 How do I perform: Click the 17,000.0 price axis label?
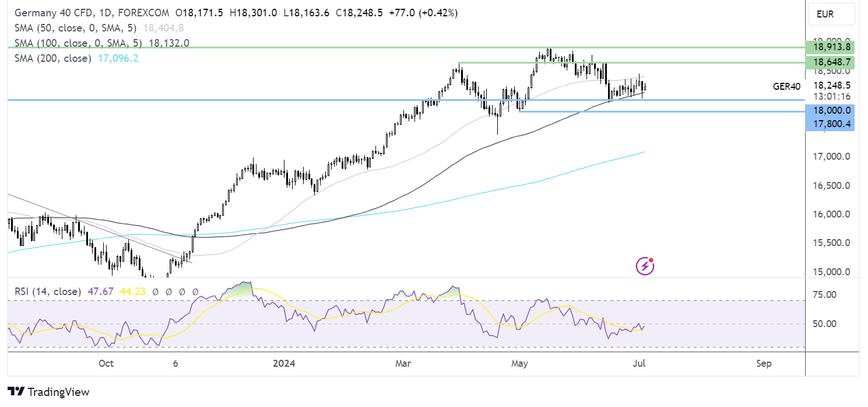[x=832, y=156]
